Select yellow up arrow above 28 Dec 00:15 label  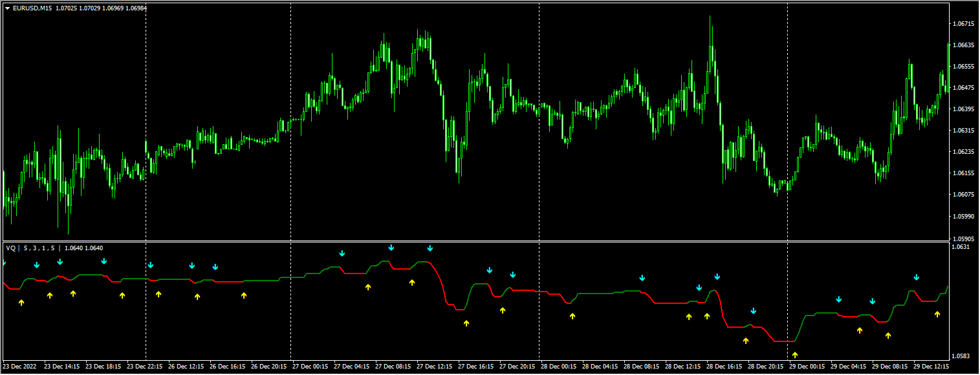572,316
